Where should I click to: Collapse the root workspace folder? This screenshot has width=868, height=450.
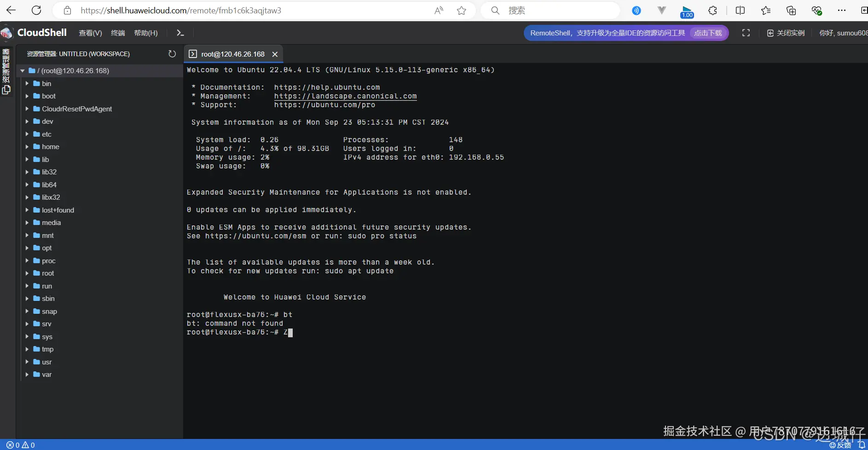click(x=22, y=71)
